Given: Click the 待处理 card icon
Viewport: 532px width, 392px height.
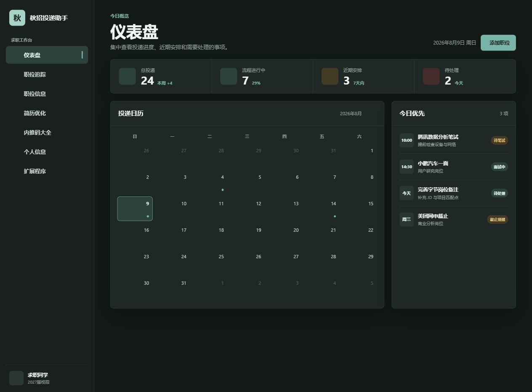Looking at the screenshot, I should coord(431,76).
